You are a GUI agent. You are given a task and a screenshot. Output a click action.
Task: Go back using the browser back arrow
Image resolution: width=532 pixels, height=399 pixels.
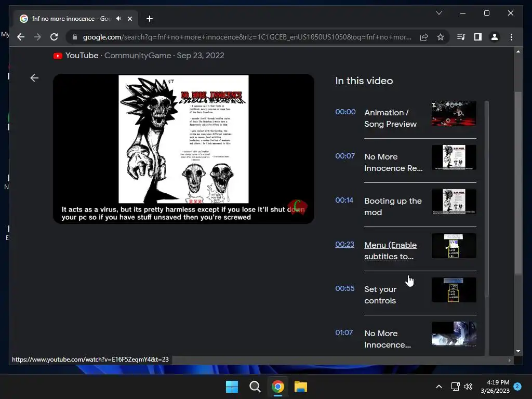tap(21, 37)
